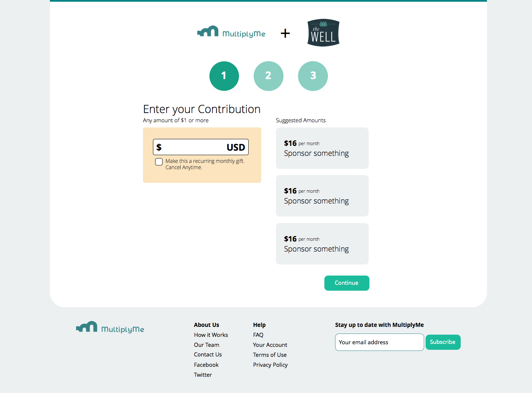Click the 'About Us' footer heading
The height and width of the screenshot is (393, 532).
pyautogui.click(x=207, y=325)
